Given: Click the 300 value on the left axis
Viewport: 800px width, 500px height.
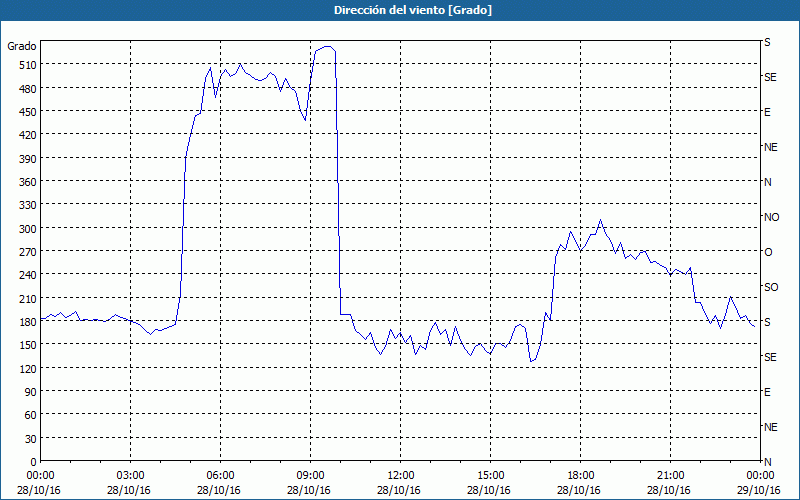Looking at the screenshot, I should coord(28,229).
